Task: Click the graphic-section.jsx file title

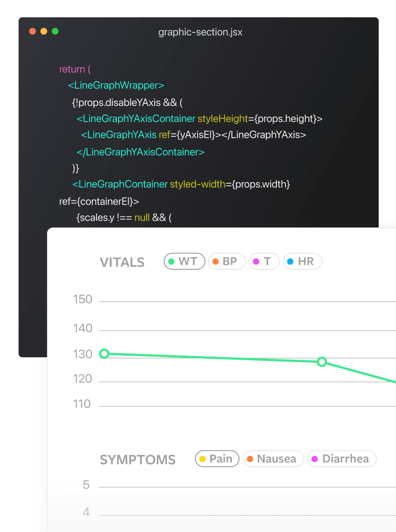Action: [x=200, y=32]
